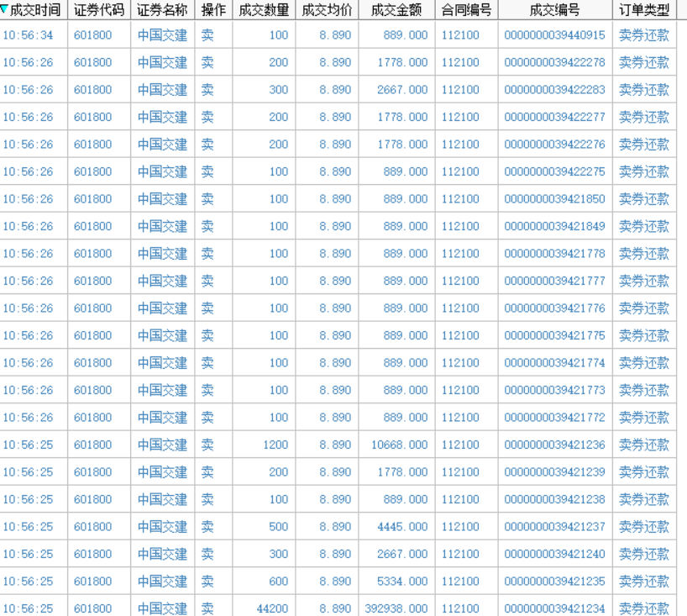Select trade number 0000000039421240
Viewport: 687px width, 616px height.
tap(554, 554)
